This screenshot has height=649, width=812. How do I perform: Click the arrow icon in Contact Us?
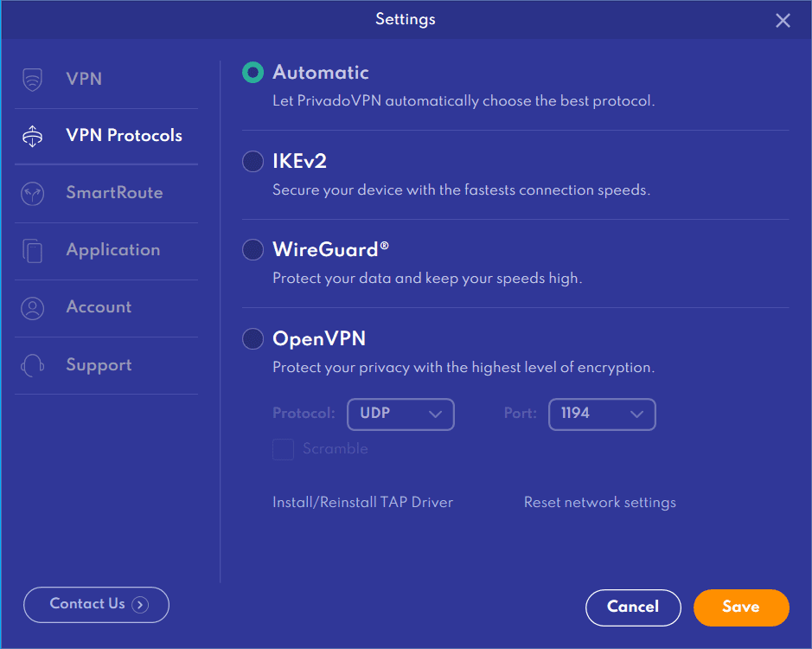140,605
